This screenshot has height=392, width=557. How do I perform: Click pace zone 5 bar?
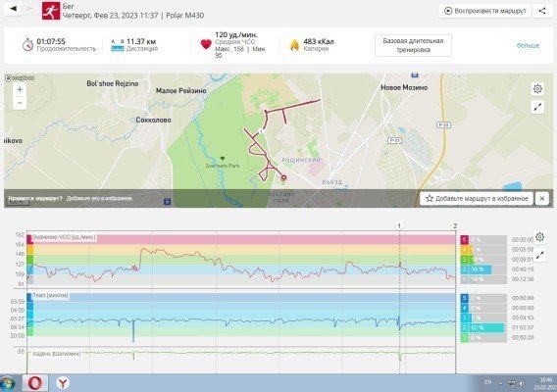point(483,298)
